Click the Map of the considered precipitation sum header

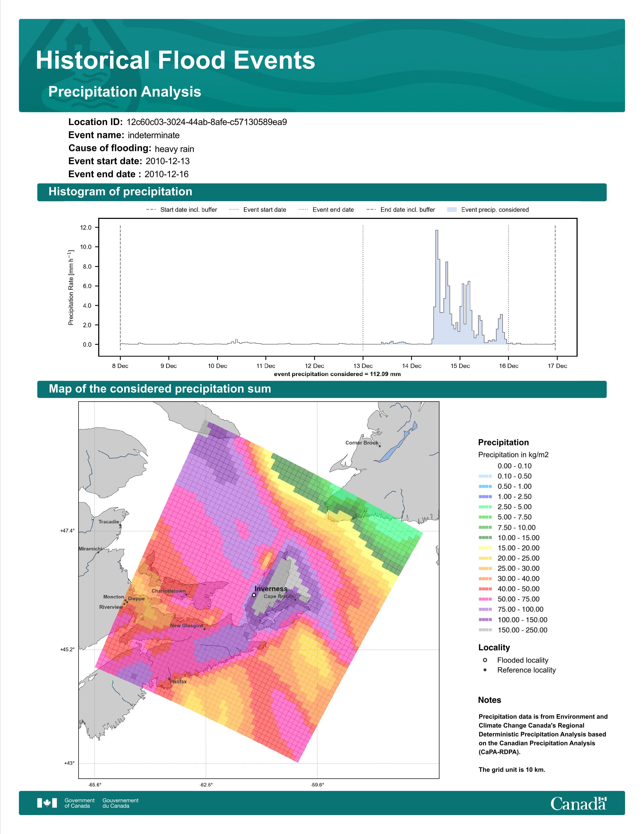[x=321, y=389]
